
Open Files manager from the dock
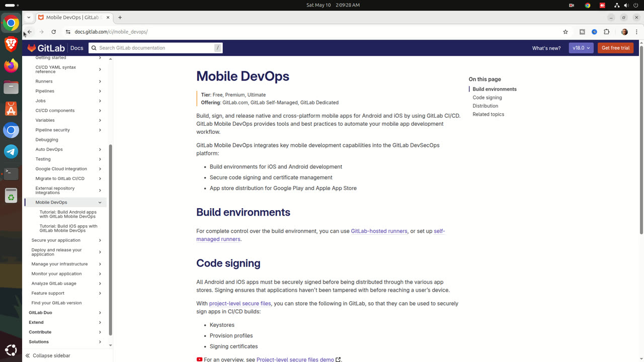11,87
